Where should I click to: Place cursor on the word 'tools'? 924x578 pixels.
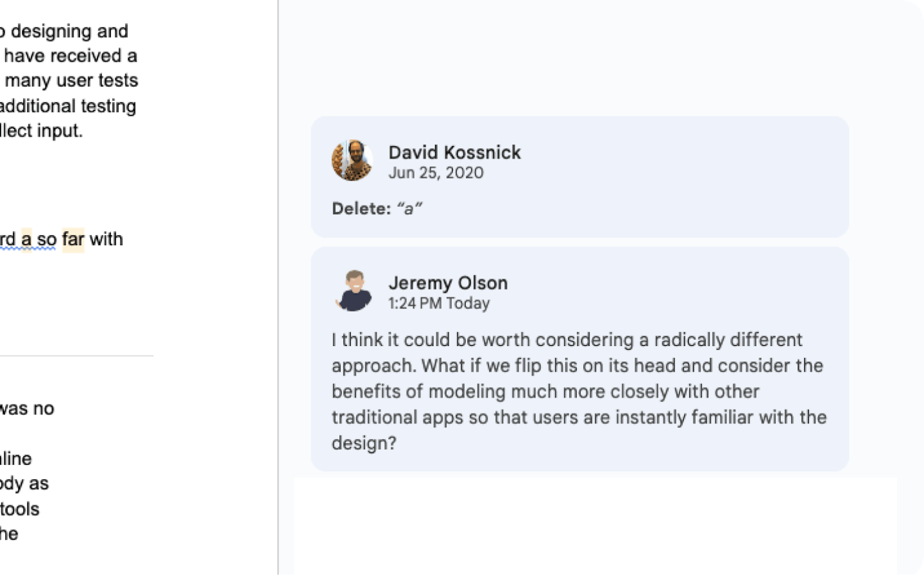coord(20,509)
